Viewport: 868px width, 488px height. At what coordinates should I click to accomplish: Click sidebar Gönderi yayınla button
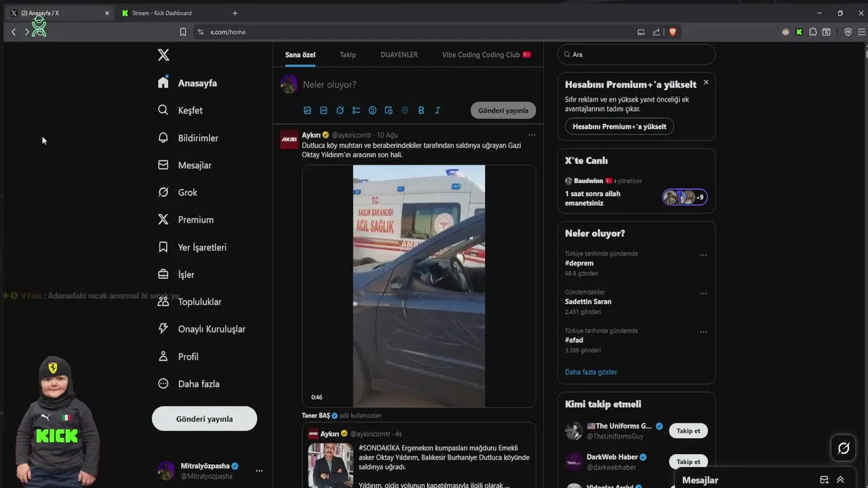pyautogui.click(x=204, y=419)
